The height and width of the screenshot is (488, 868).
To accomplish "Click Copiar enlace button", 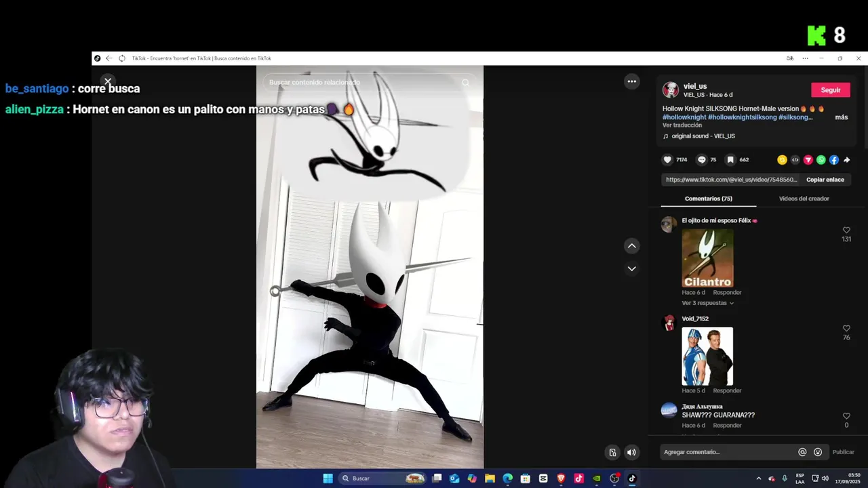I will 825,180.
